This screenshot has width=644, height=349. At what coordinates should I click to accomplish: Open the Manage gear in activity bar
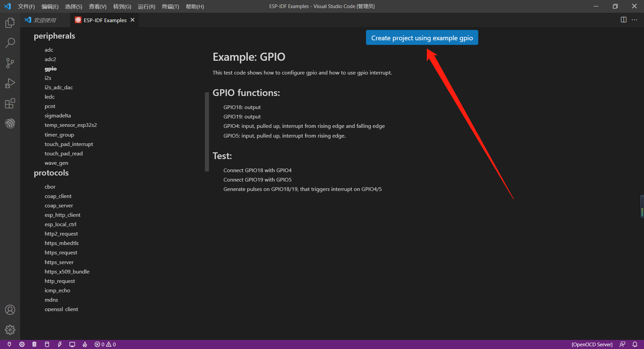point(10,330)
